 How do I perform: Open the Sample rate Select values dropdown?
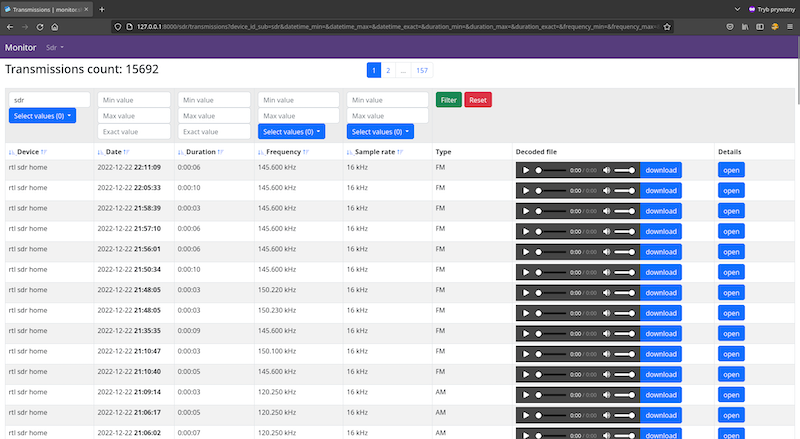point(380,132)
